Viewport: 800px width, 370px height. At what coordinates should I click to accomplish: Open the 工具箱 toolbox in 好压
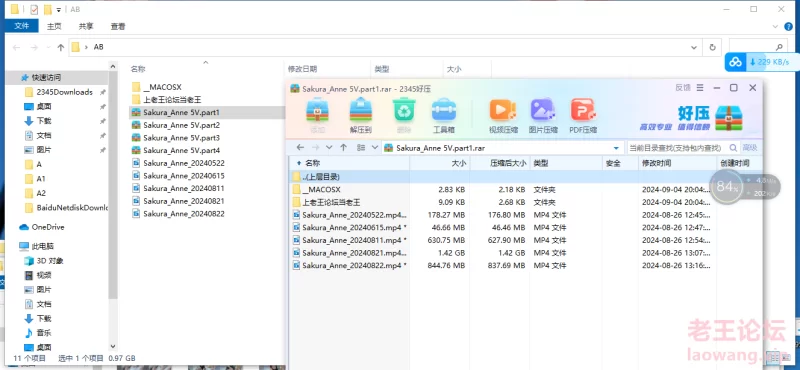click(x=443, y=116)
